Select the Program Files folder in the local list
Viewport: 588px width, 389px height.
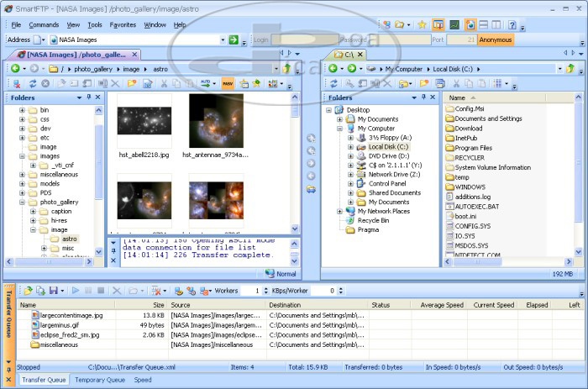(x=473, y=148)
